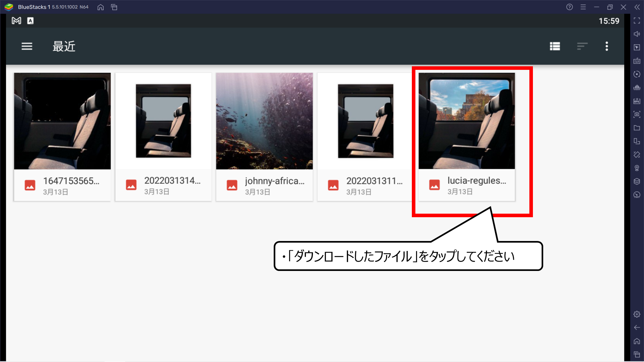The image size is (644, 362).
Task: Open the hamburger navigation drawer
Action: (27, 46)
